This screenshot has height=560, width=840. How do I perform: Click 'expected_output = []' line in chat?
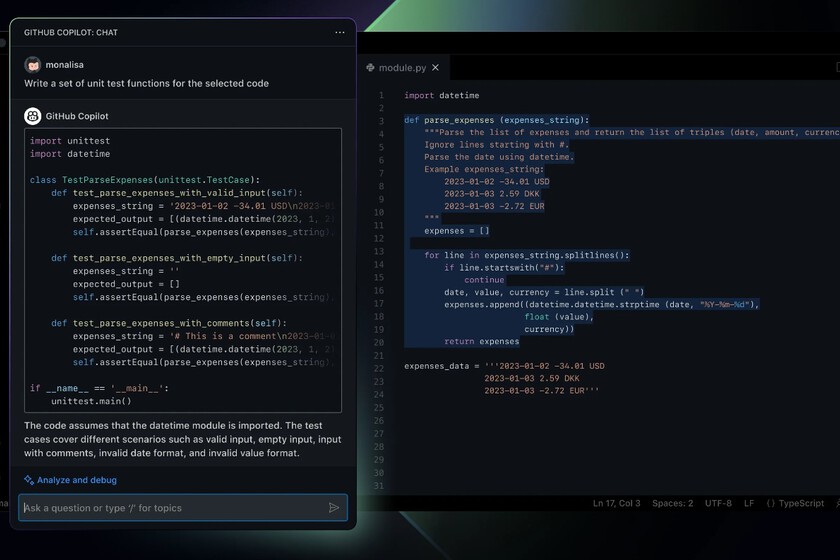coord(126,285)
